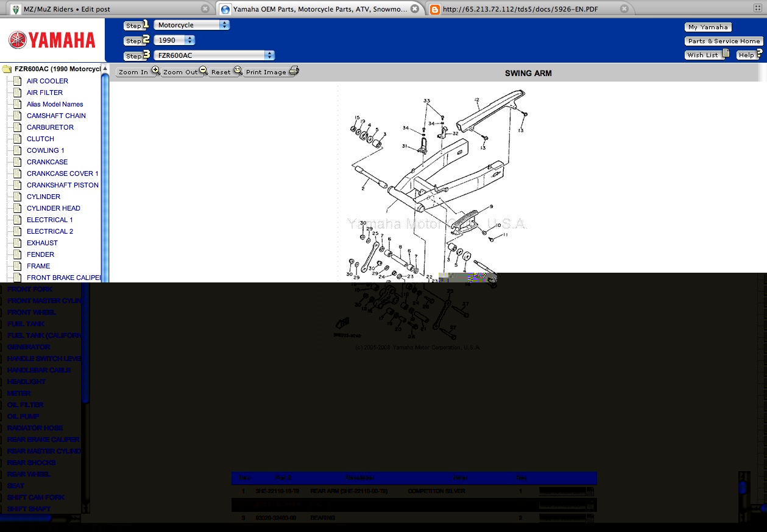Click the document icon beside AIR COOLER
Image resolution: width=767 pixels, height=532 pixels.
17,81
